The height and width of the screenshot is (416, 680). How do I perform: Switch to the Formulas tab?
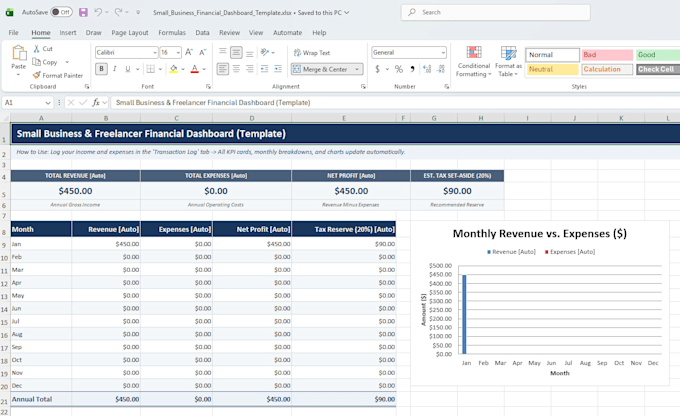(x=172, y=33)
